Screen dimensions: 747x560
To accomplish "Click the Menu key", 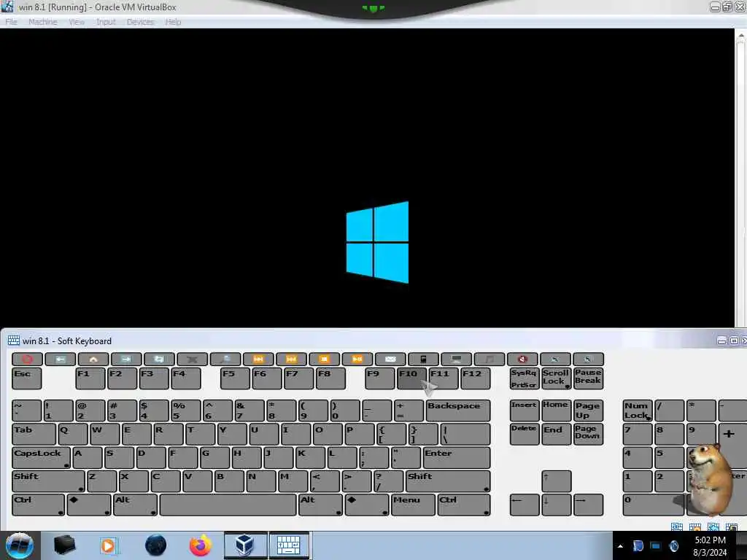I will click(413, 505).
